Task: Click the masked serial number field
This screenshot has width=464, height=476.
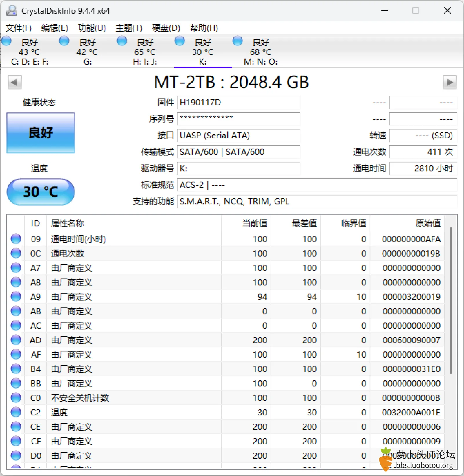Action: pos(238,119)
